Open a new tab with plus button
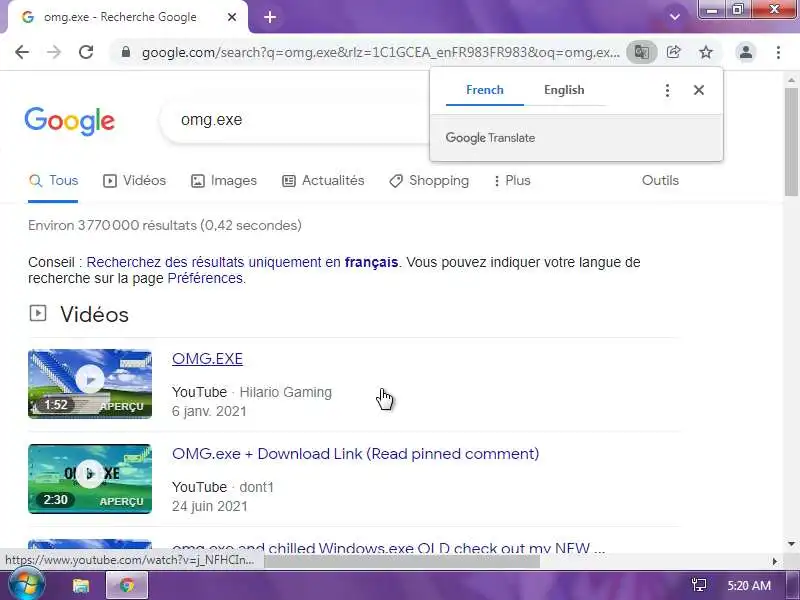The height and width of the screenshot is (600, 800). click(270, 17)
